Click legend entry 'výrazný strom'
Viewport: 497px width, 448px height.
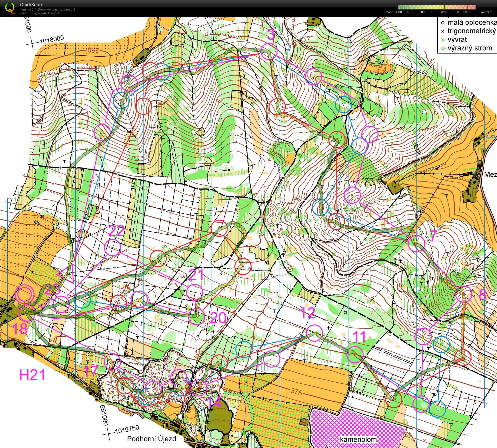(x=470, y=48)
